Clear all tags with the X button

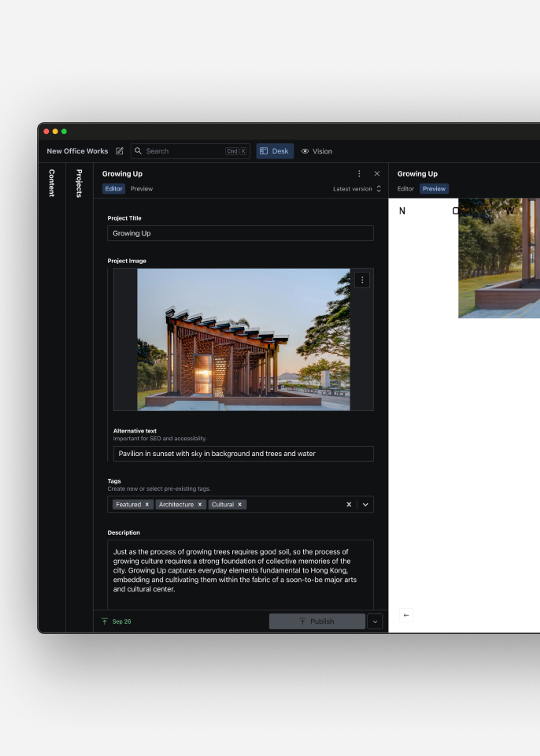click(349, 505)
